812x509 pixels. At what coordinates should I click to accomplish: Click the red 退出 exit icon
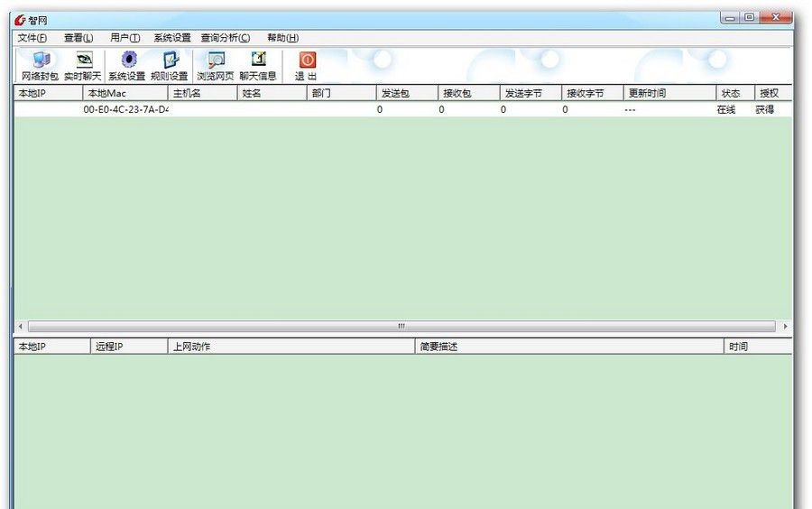[x=306, y=66]
